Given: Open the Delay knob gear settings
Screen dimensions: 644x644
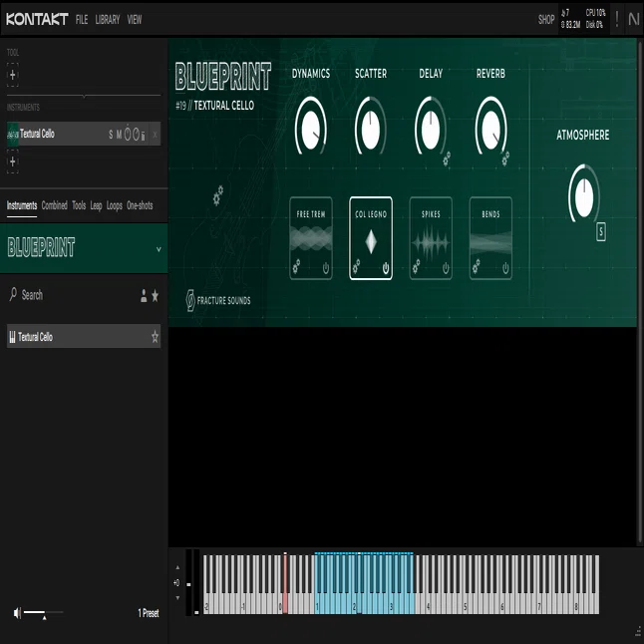Looking at the screenshot, I should coord(447,159).
